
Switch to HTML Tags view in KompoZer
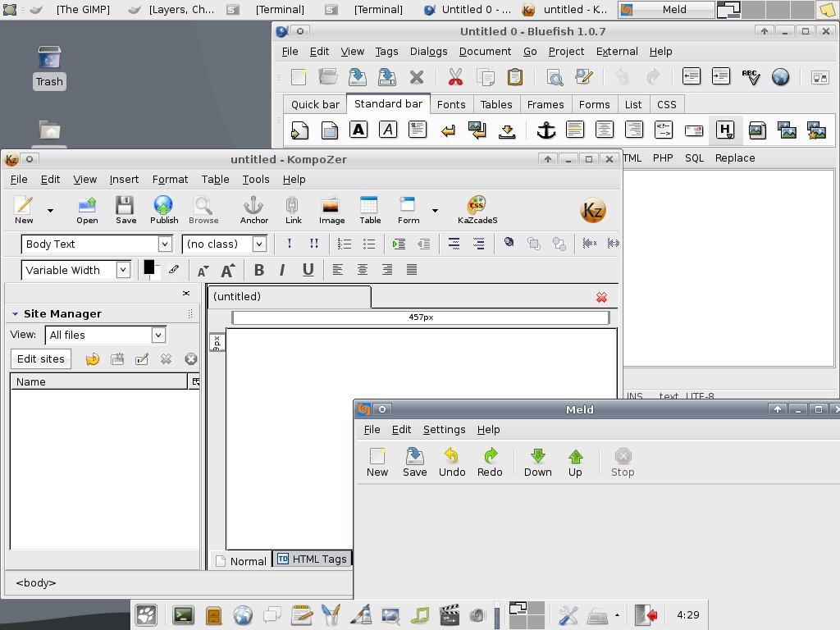click(x=313, y=559)
